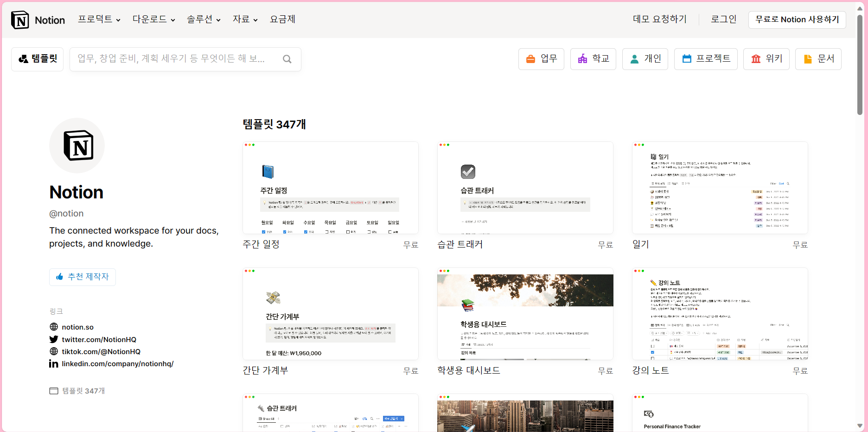Click the 간단 가계부 template title
868x432 pixels.
[x=265, y=370]
